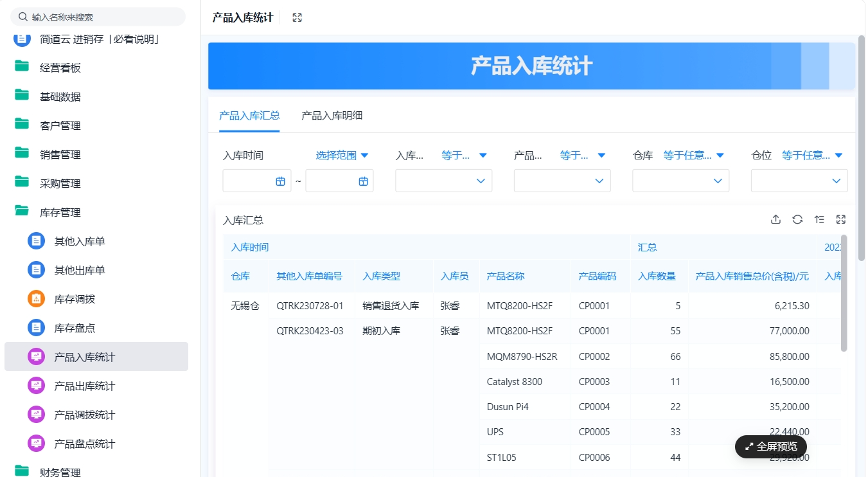Click the 库存盘点 form icon
This screenshot has width=868, height=477.
37,328
